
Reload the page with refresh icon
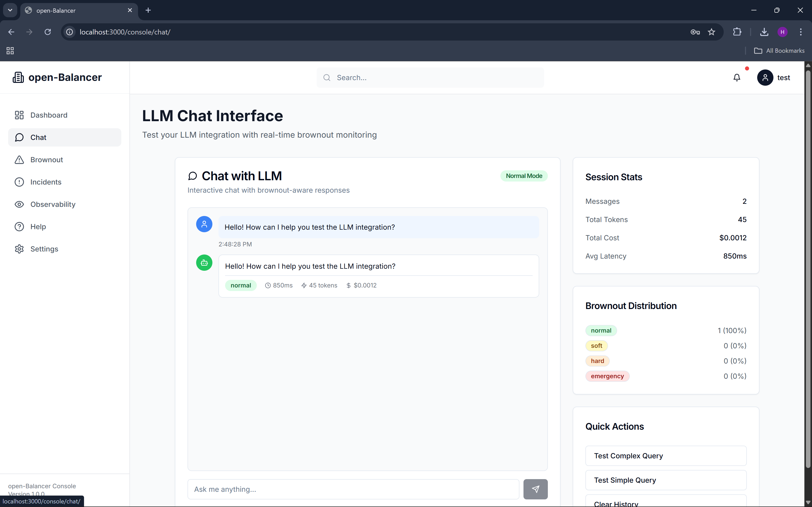(48, 32)
